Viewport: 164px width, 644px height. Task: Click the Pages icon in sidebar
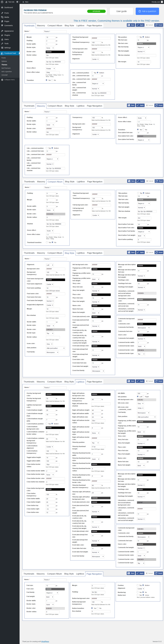tap(2, 21)
